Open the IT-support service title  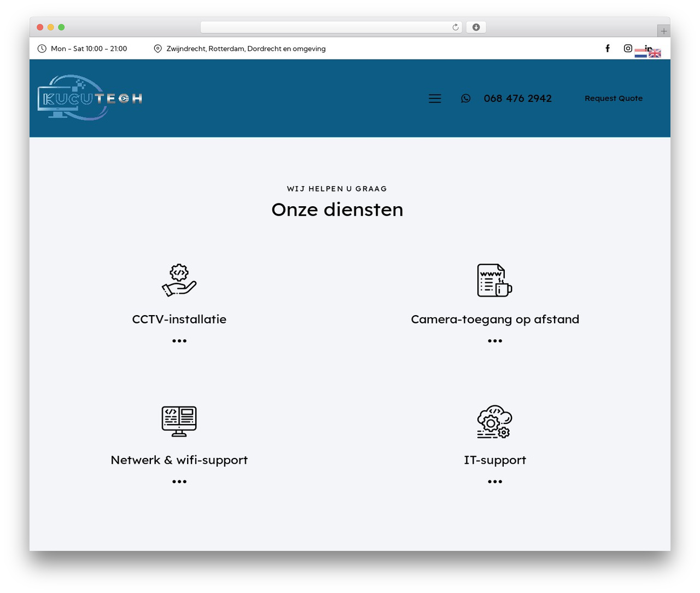[495, 460]
